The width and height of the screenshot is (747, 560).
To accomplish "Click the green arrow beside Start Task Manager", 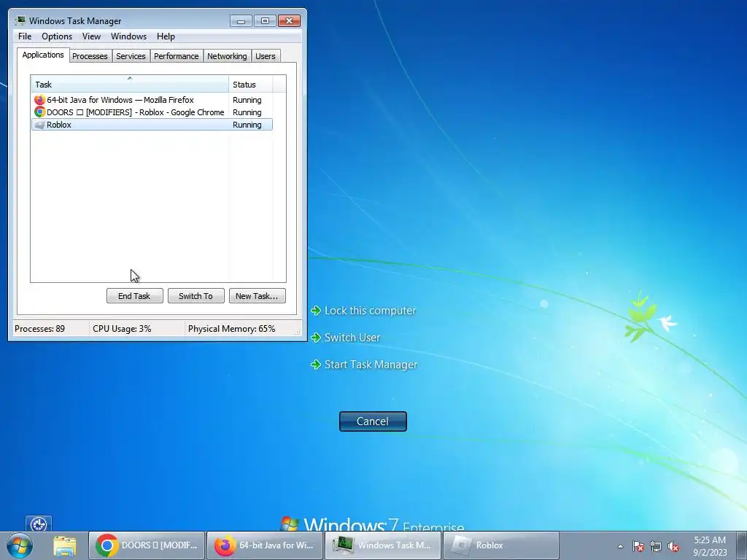I will [316, 365].
